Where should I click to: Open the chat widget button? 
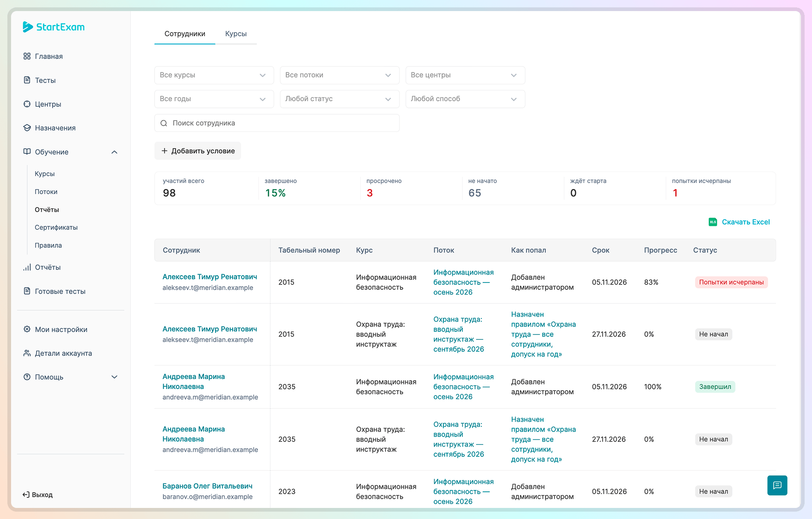(777, 485)
